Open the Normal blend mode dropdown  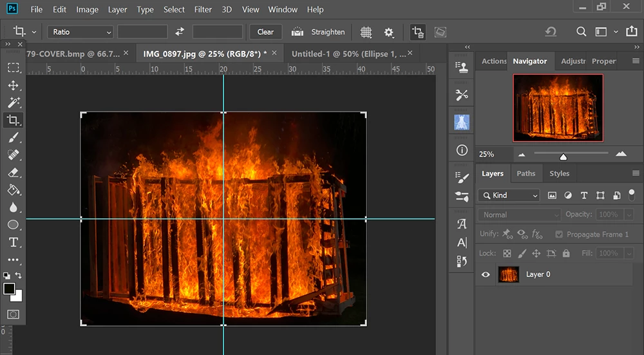click(519, 215)
